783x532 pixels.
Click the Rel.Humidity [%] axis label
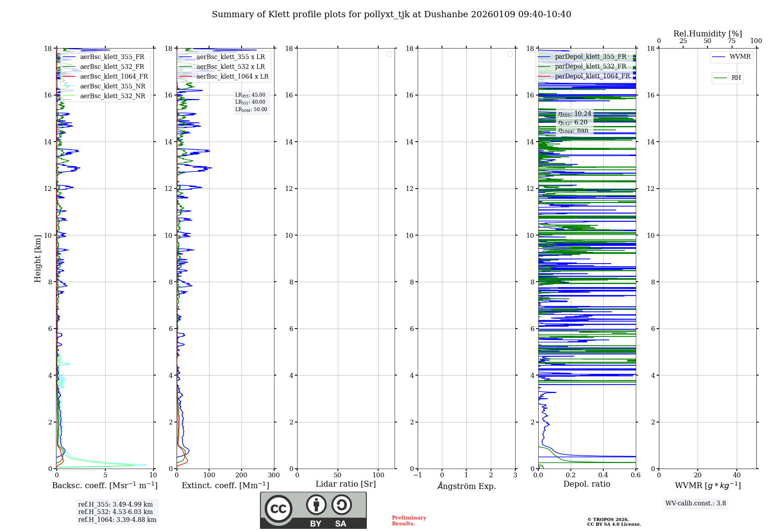pyautogui.click(x=707, y=34)
